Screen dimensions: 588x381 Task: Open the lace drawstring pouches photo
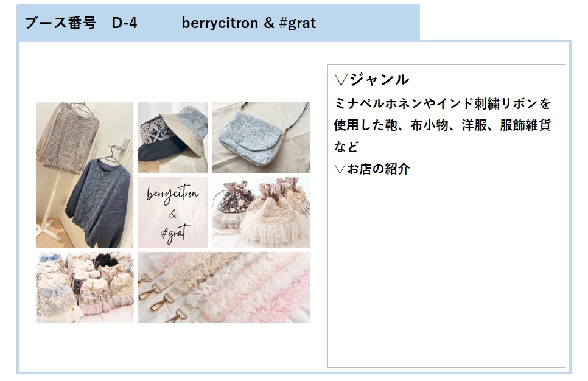pyautogui.click(x=261, y=212)
